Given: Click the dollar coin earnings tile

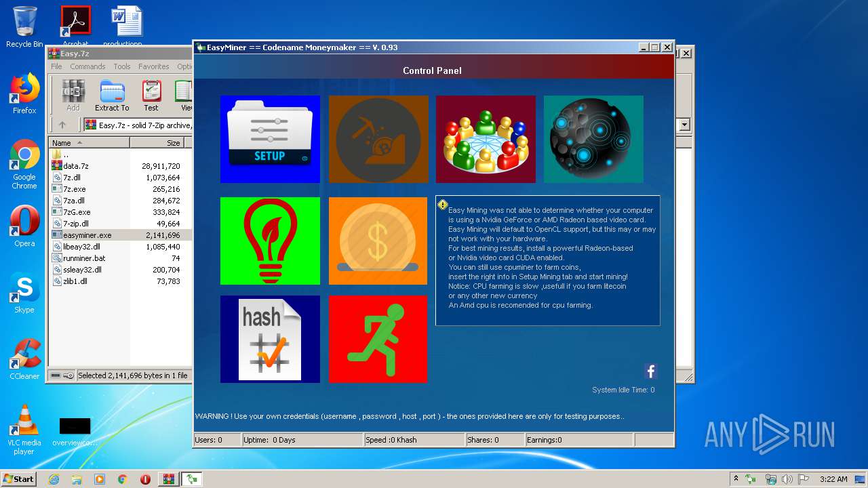Looking at the screenshot, I should click(378, 241).
